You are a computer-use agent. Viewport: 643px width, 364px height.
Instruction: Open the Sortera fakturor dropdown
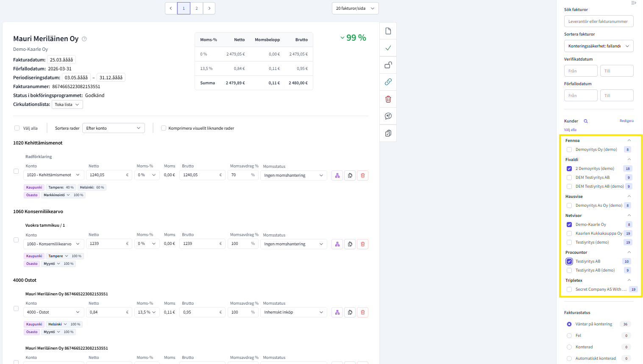pos(598,46)
